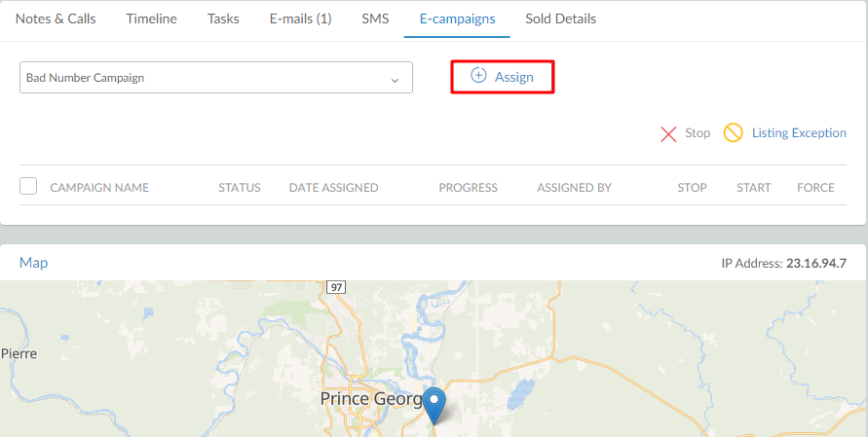Open the Bad Number Campaign dropdown

pyautogui.click(x=216, y=78)
